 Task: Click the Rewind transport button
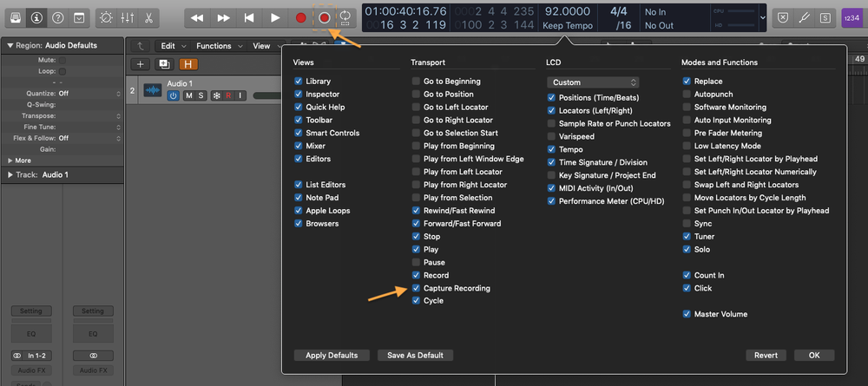pyautogui.click(x=196, y=17)
